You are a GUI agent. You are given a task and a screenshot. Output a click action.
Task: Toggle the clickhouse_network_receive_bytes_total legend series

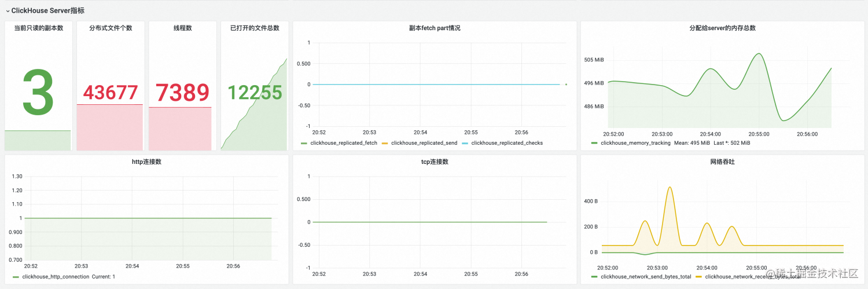pos(753,277)
